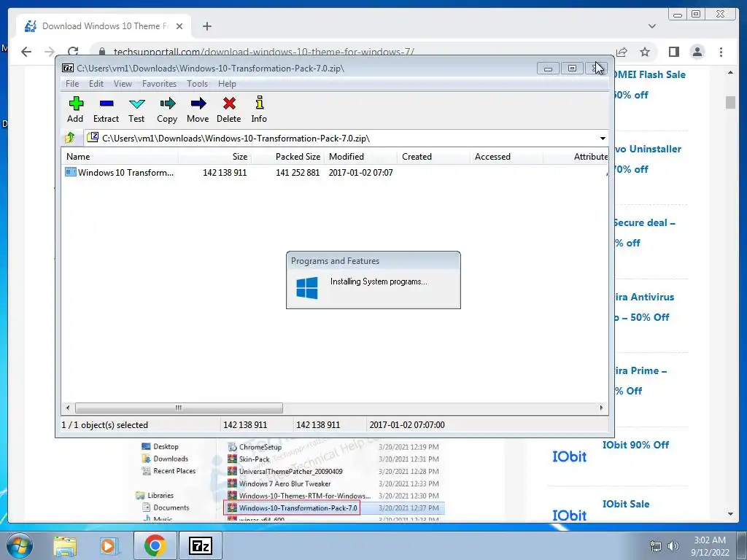The width and height of the screenshot is (747, 560).
Task: Click the Chrome Back button
Action: 26,52
